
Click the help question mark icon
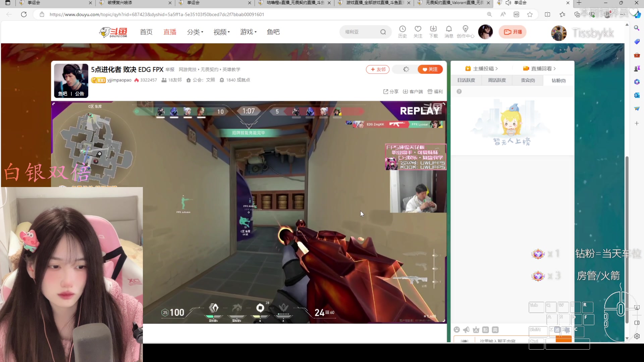click(459, 92)
